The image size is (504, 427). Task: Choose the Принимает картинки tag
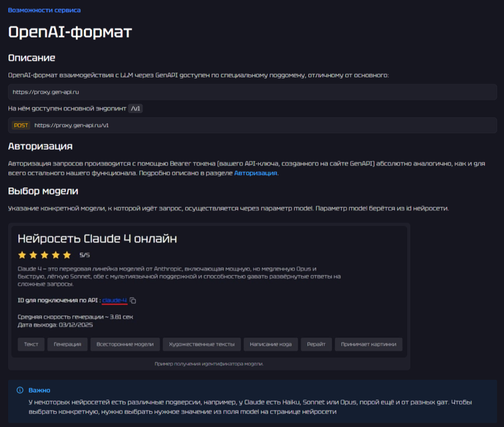368,344
